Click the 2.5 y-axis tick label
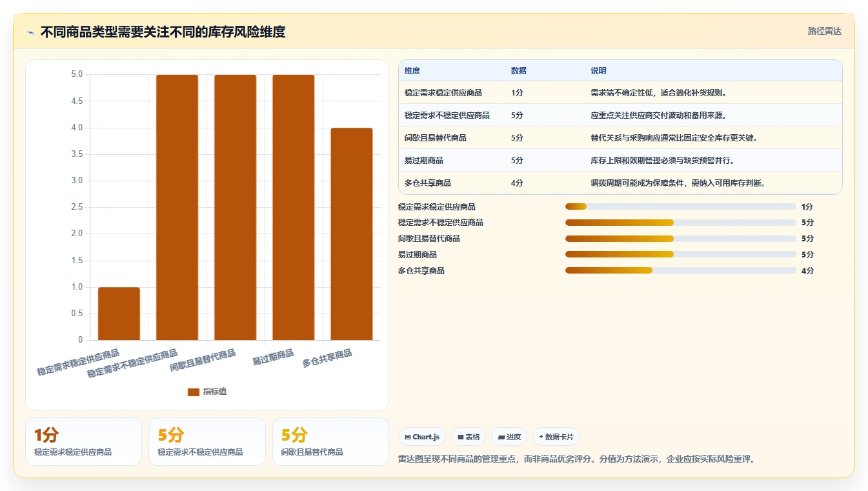This screenshot has height=491, width=868. (x=77, y=207)
